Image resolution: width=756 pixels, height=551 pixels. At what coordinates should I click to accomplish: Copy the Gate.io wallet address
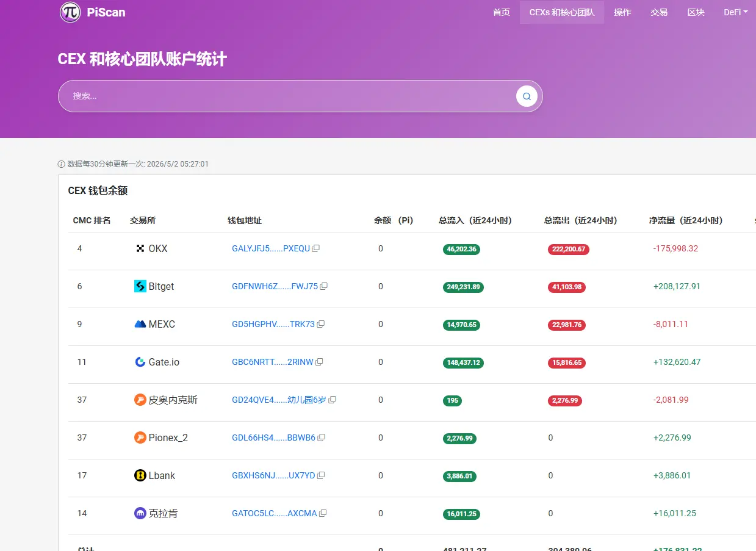(x=319, y=362)
